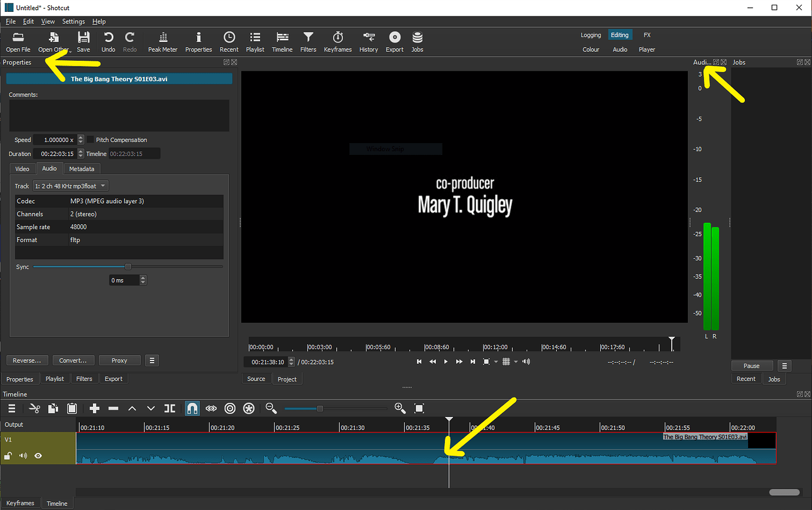Viewport: 812px width, 510px height.
Task: Click the audio Sync slider handle
Action: pyautogui.click(x=128, y=266)
